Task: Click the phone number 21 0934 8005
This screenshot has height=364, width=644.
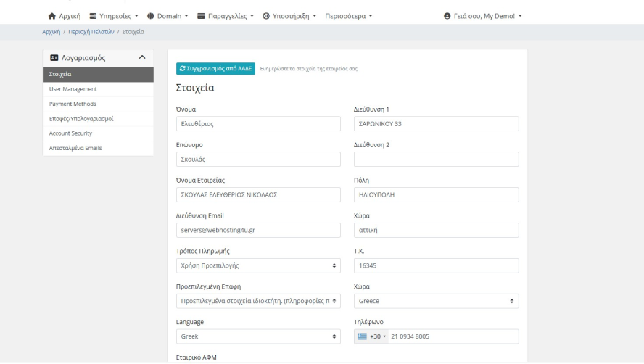Action: (x=410, y=336)
